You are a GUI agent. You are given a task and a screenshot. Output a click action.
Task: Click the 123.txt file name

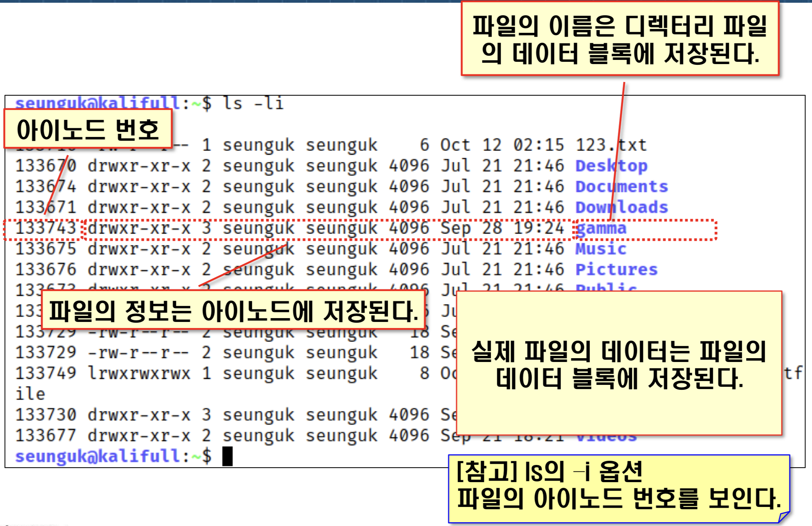(611, 145)
